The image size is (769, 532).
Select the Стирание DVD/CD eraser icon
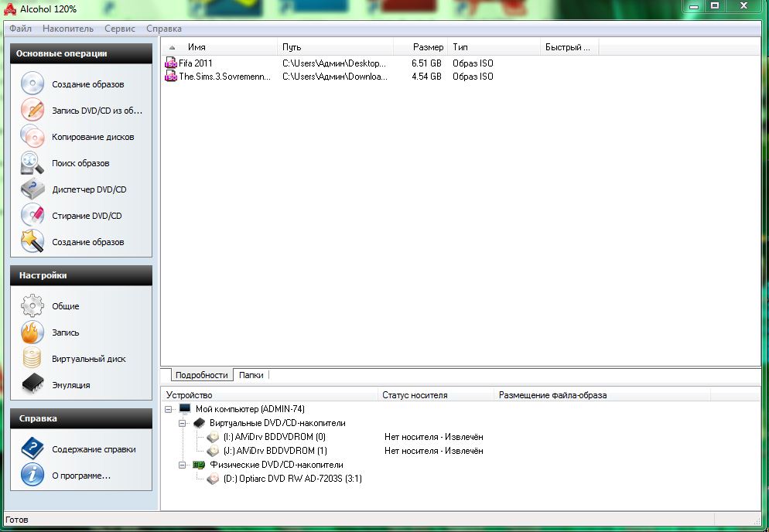pyautogui.click(x=32, y=215)
